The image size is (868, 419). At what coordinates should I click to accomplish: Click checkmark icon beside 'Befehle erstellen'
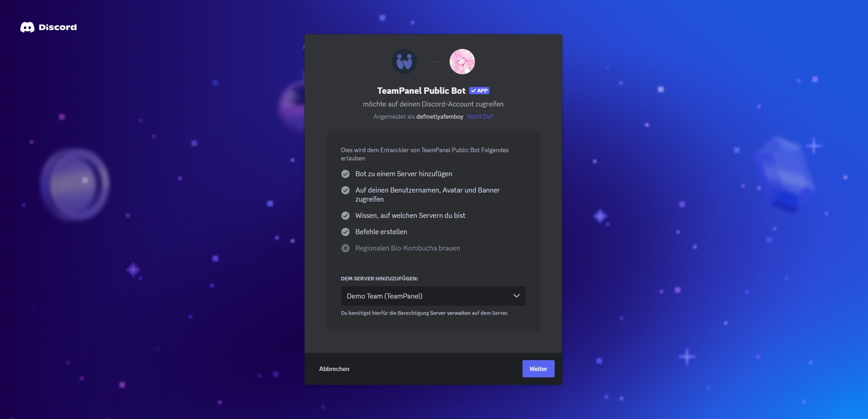point(345,232)
